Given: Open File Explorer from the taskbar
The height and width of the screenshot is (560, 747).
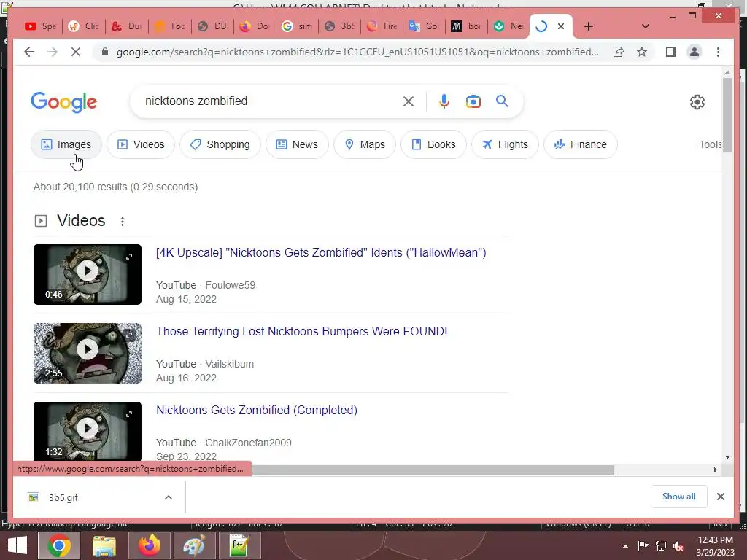Looking at the screenshot, I should [x=104, y=545].
